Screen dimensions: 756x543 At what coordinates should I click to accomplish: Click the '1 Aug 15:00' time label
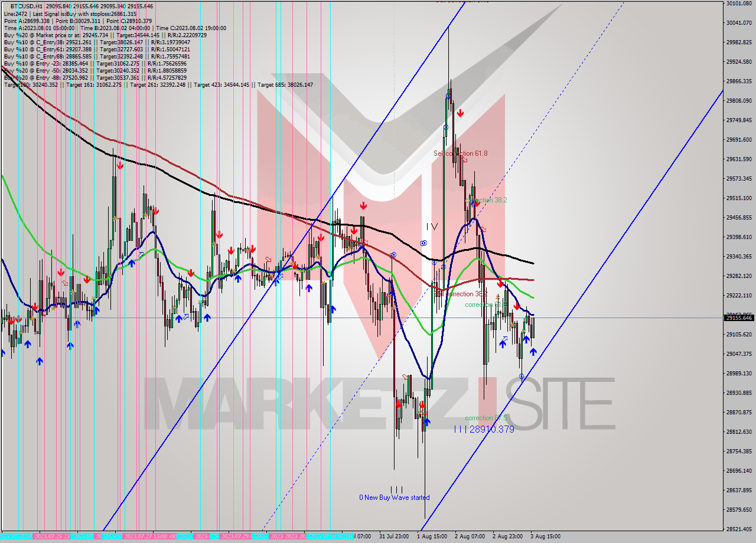pyautogui.click(x=432, y=537)
